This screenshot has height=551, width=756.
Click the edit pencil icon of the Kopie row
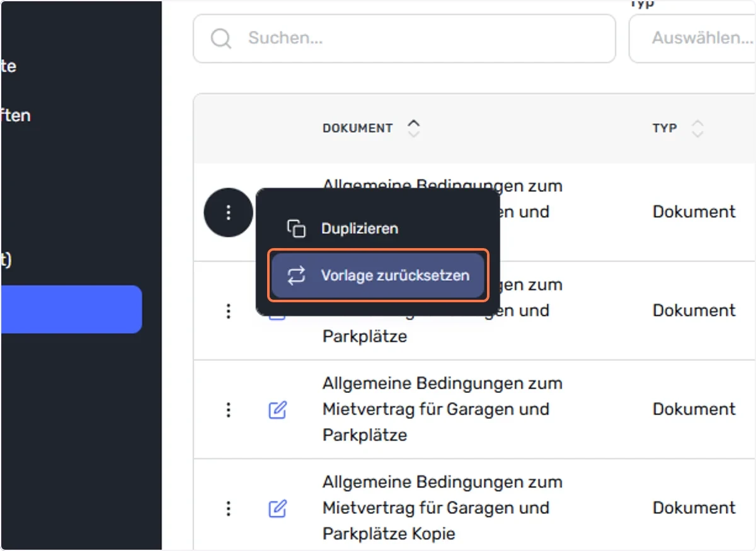278,508
